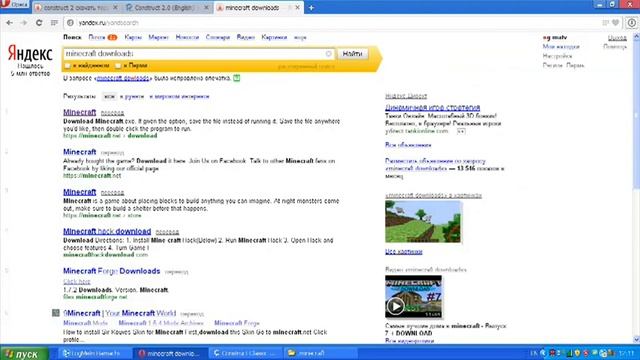Open first Minecraft result (minecraft.net download)
The height and width of the screenshot is (360, 640).
click(80, 112)
